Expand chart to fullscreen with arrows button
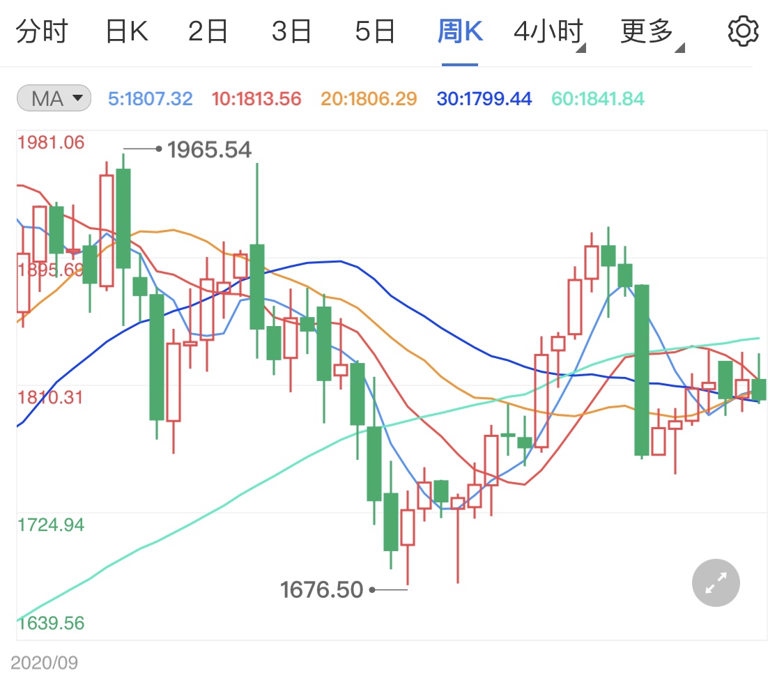This screenshot has height=687, width=784. (x=716, y=582)
